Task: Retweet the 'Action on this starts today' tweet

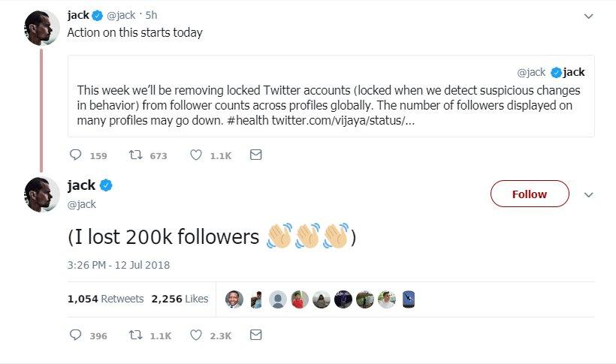Action: [136, 155]
